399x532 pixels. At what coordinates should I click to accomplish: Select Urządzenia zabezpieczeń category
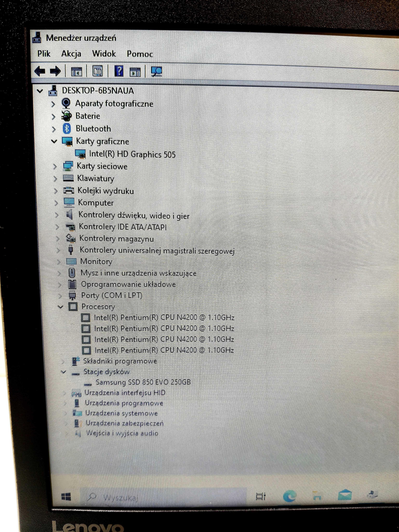point(125,423)
